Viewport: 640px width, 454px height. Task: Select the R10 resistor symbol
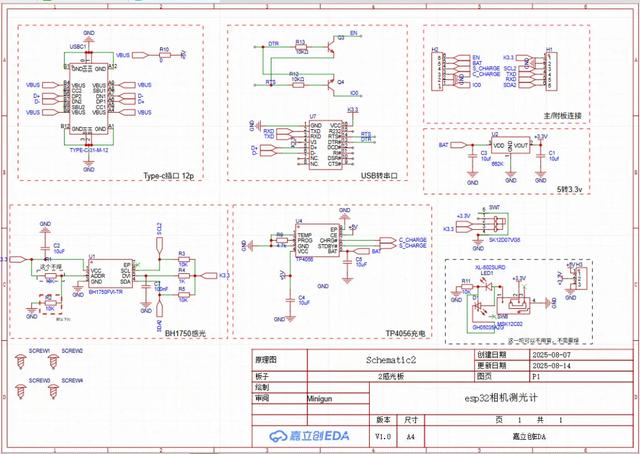coord(164,55)
